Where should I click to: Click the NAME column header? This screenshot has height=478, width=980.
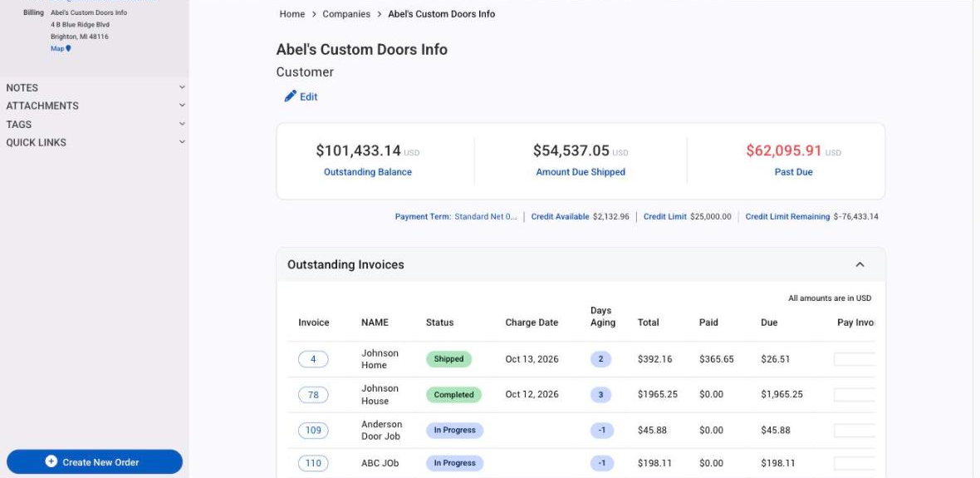click(x=375, y=323)
